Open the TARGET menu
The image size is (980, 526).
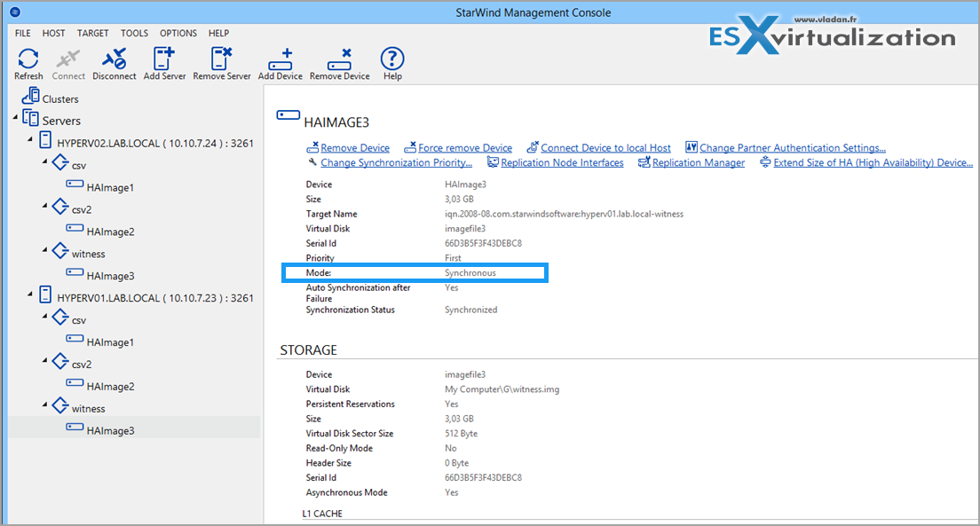[92, 33]
